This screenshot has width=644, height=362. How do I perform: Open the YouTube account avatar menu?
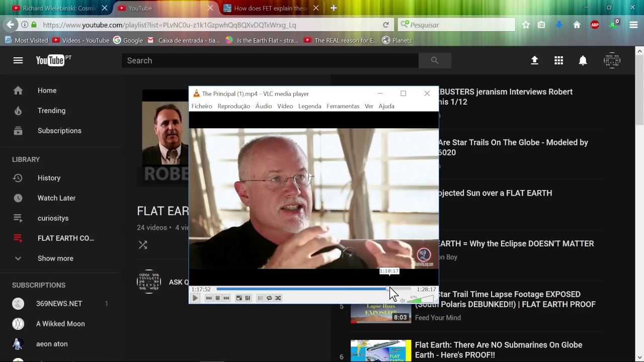coord(612,60)
